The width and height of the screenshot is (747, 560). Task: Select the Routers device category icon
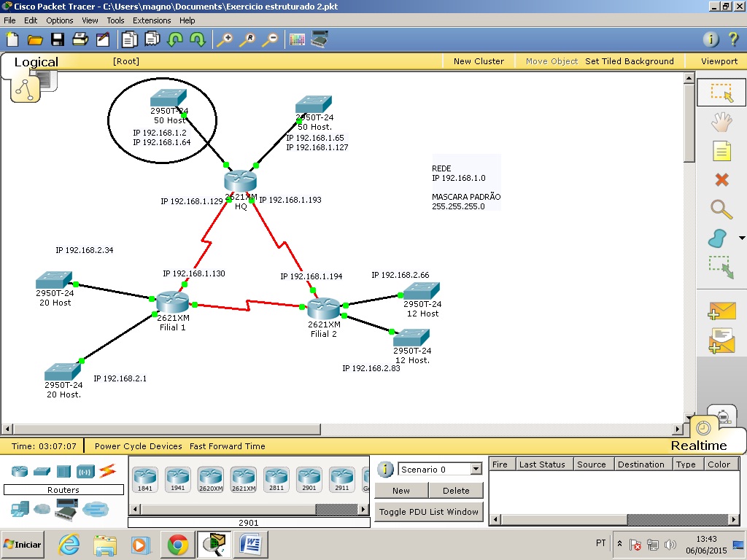(20, 472)
